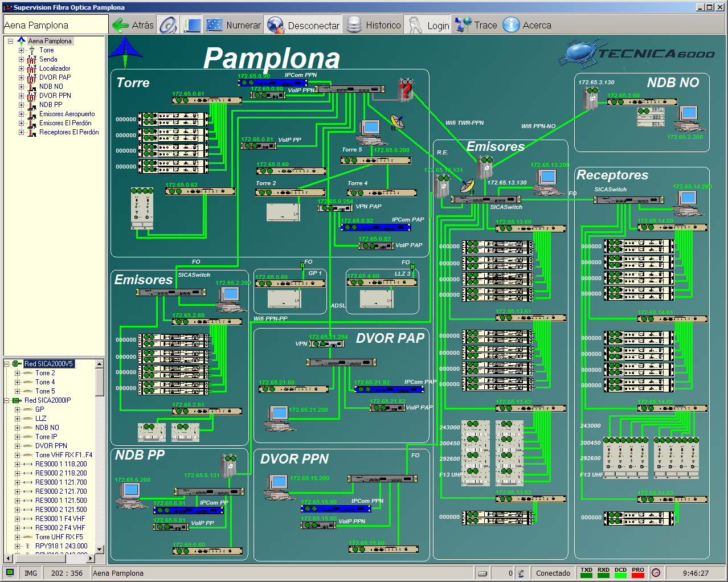Image resolution: width=728 pixels, height=582 pixels.
Task: Click the blue panel view toolbar icon
Action: point(191,25)
